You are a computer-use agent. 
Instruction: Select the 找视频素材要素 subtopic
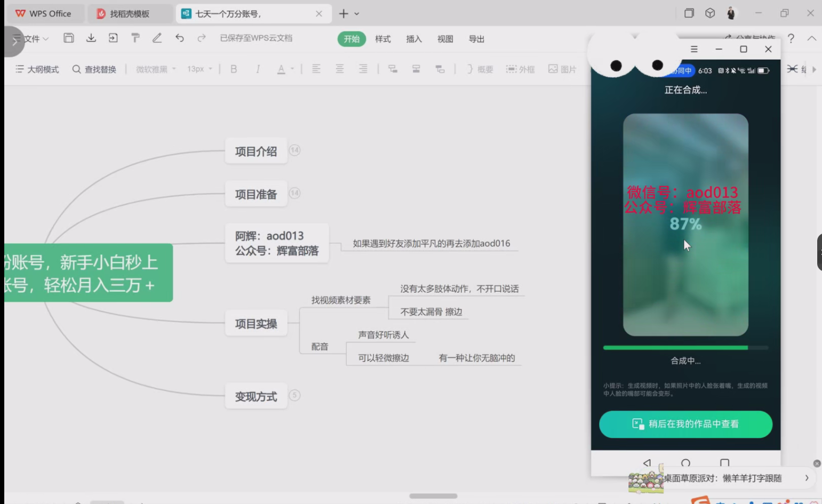coord(341,300)
